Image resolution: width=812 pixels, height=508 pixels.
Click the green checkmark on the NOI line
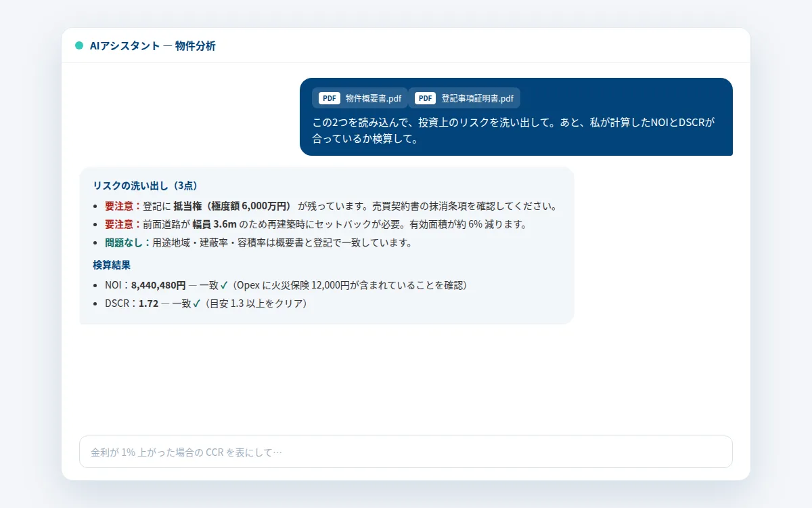pos(224,285)
